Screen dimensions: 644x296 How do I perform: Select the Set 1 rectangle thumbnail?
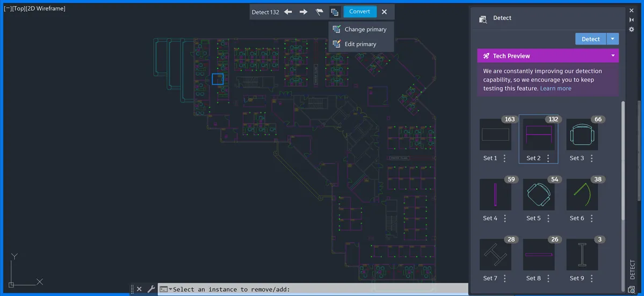[495, 135]
